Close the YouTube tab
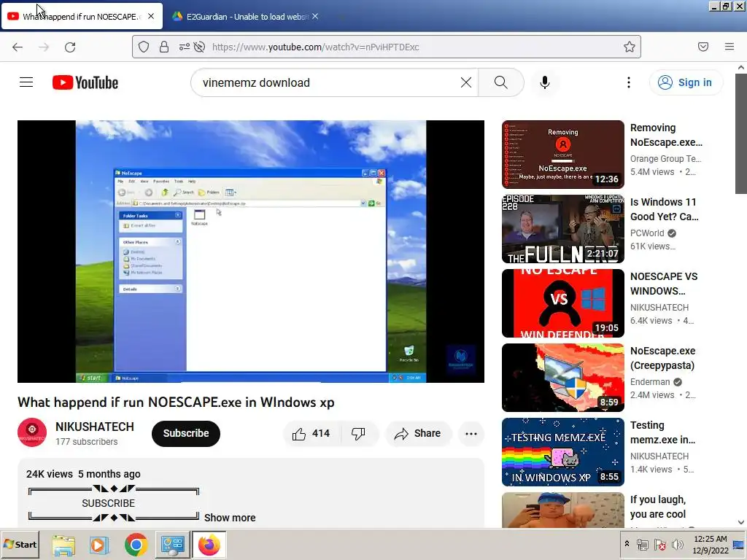The width and height of the screenshot is (747, 560). click(x=151, y=16)
